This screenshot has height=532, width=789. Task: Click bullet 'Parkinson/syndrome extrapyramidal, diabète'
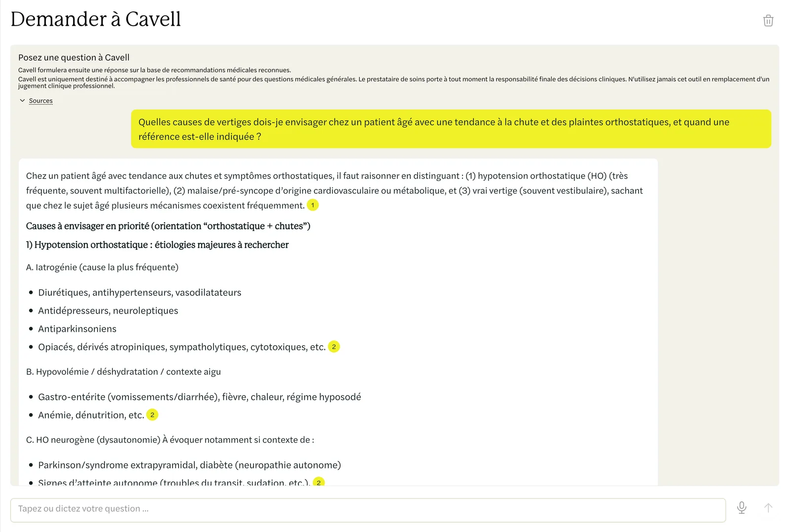tap(189, 465)
